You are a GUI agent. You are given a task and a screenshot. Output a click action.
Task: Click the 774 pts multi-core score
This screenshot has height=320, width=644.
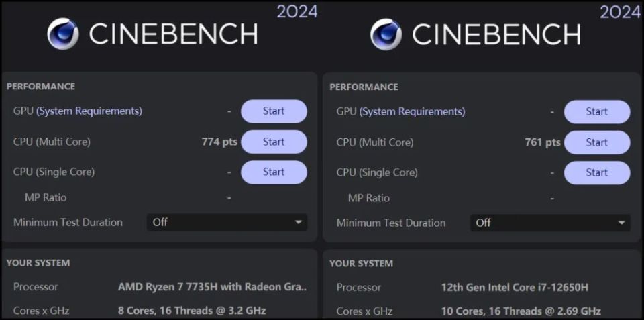pos(219,142)
